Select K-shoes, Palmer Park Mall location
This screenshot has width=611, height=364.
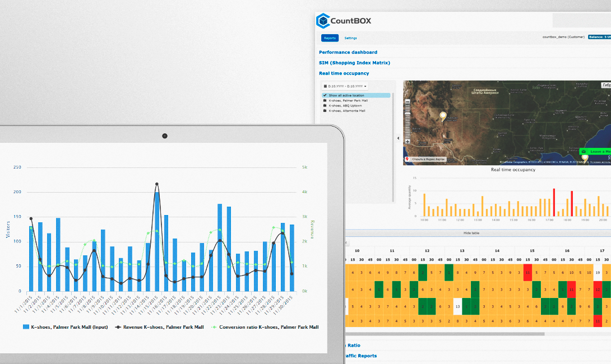[x=348, y=100]
